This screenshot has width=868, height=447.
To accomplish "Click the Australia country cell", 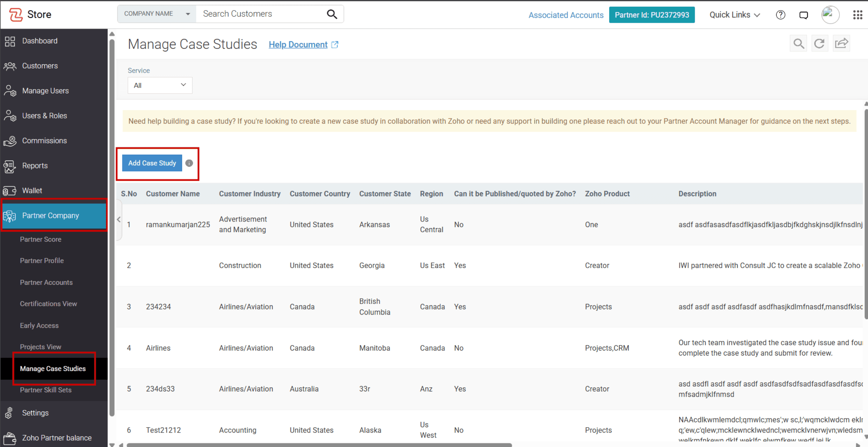I will click(x=304, y=389).
